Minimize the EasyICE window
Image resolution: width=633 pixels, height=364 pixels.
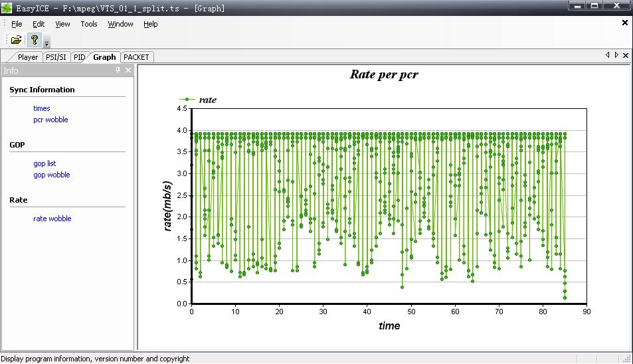(577, 6)
